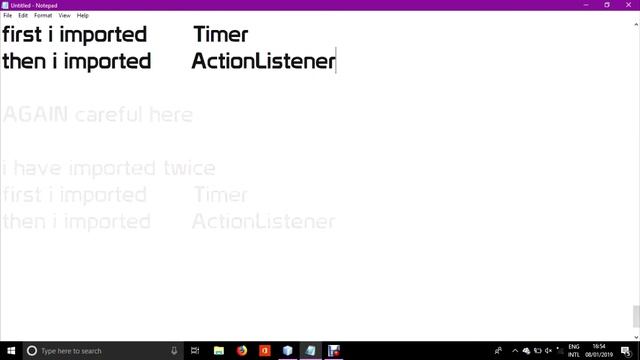The image size is (640, 360).
Task: Click the text 'then i imported' in black
Action: [x=77, y=61]
